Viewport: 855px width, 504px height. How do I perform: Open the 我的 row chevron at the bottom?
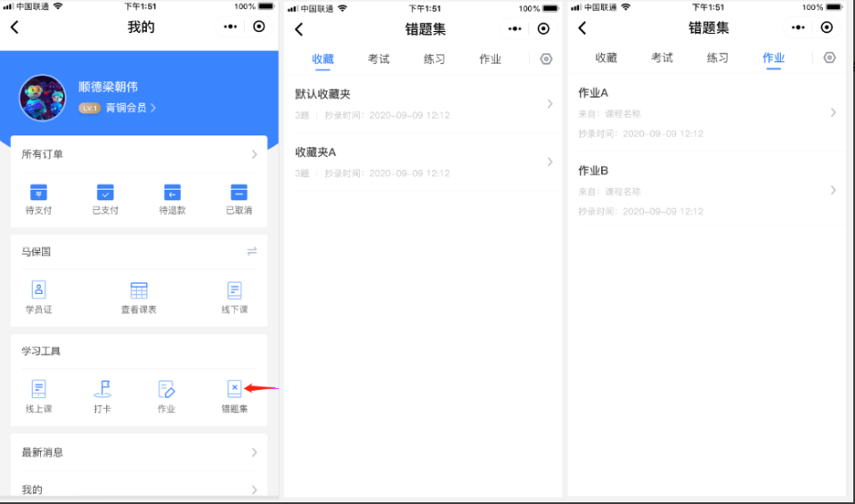coord(254,490)
